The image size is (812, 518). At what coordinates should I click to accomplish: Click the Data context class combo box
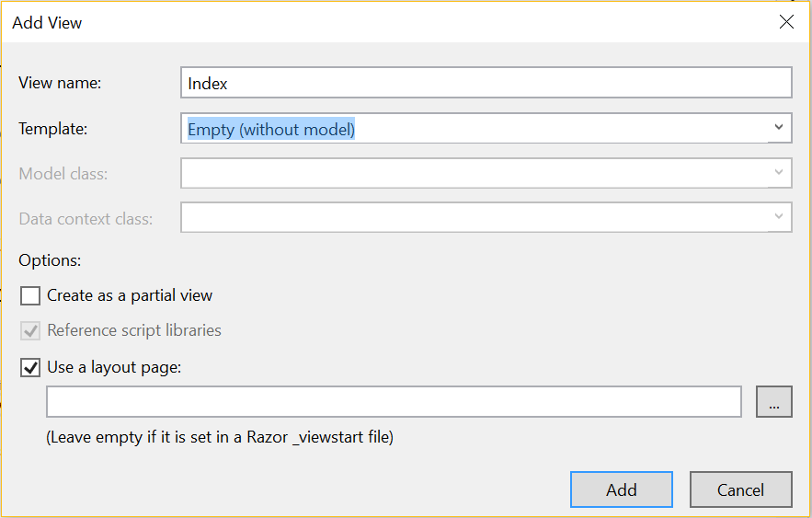click(x=475, y=218)
